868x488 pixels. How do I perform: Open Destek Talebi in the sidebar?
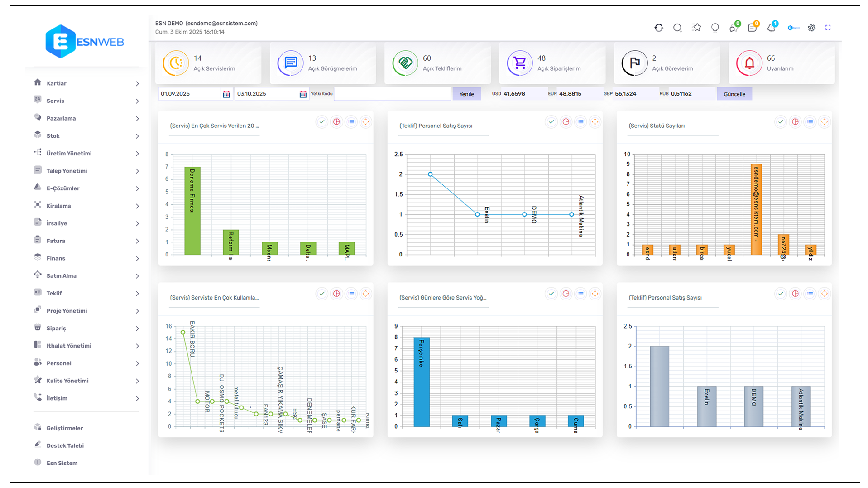click(65, 445)
